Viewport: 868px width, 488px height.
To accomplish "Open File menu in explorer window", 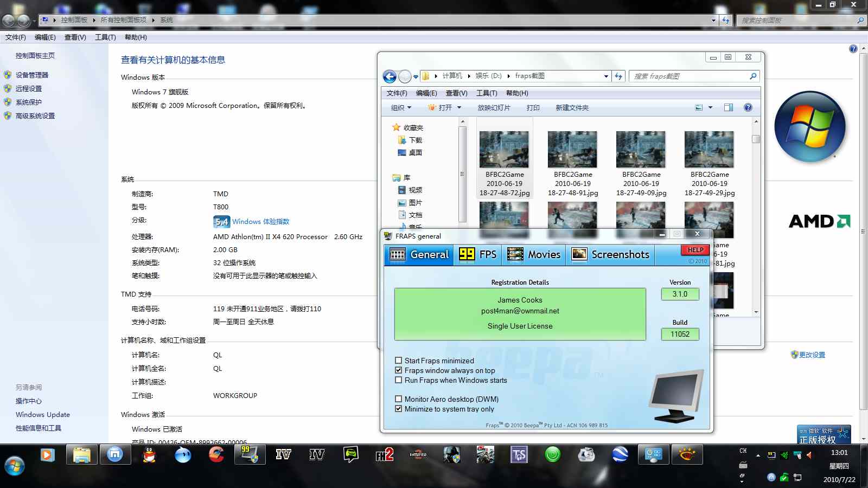I will coord(397,93).
